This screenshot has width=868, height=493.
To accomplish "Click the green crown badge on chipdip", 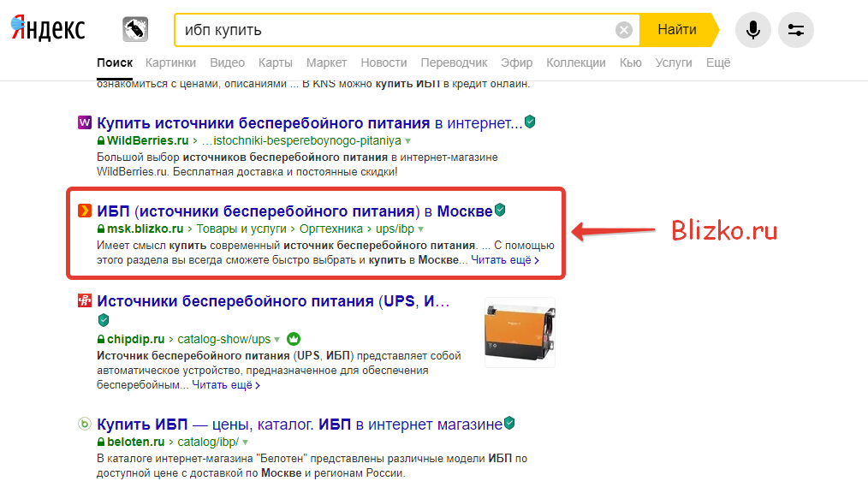I will tap(294, 339).
